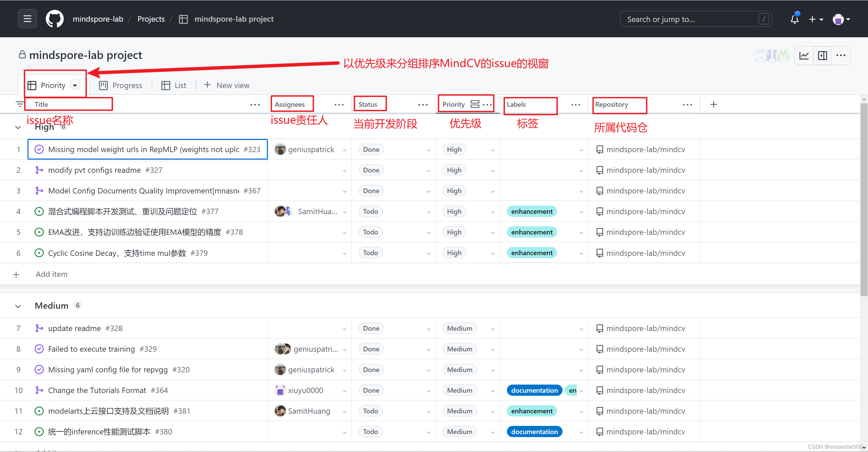Open Priority dropdown for row 2 High
Viewport: 868px width, 452px height.
click(493, 171)
